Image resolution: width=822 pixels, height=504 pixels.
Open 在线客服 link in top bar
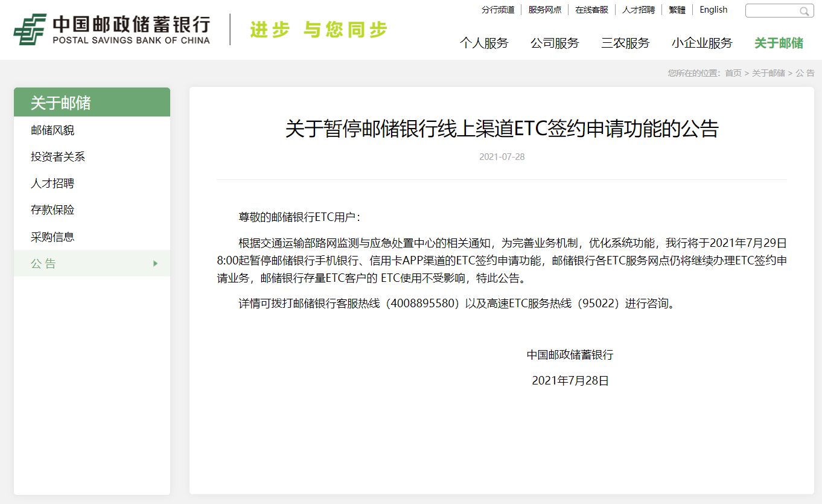(591, 10)
